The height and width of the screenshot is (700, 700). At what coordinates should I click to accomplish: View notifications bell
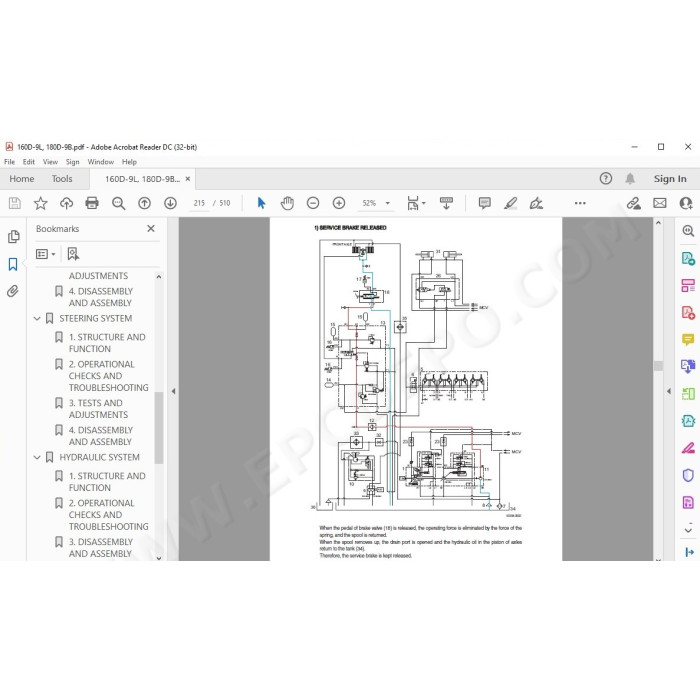(630, 179)
